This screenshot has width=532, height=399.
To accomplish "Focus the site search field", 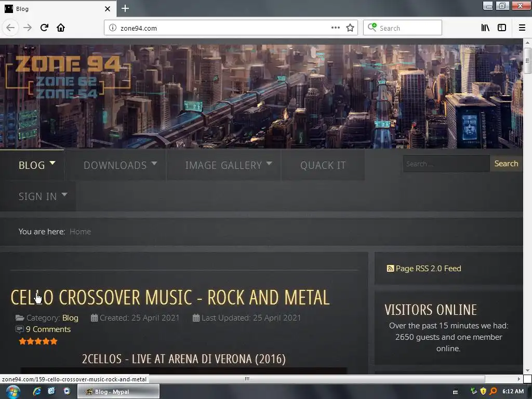I will tap(446, 164).
